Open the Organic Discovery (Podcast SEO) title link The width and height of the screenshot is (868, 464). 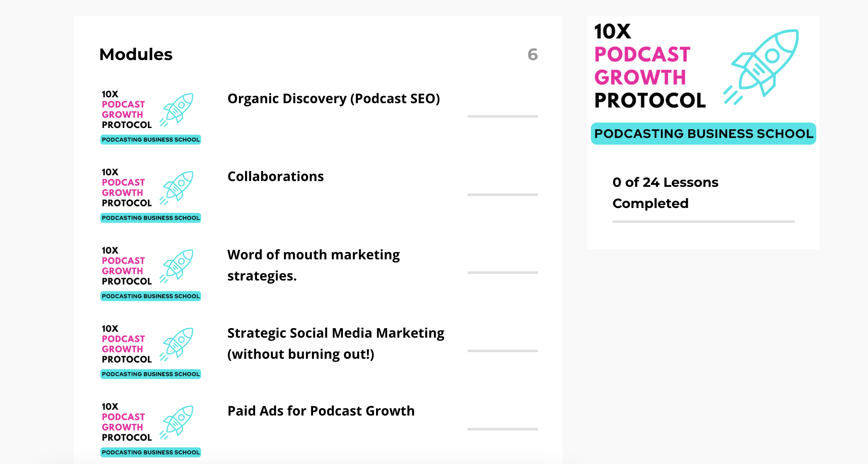[333, 99]
